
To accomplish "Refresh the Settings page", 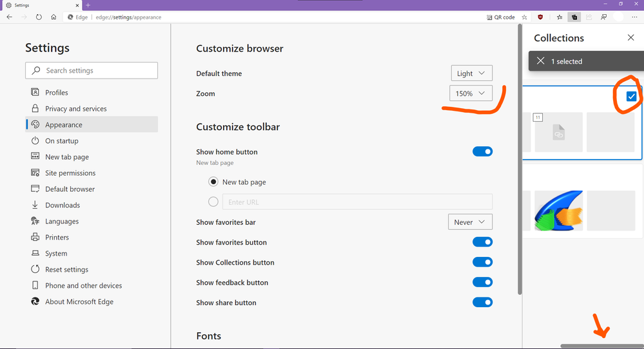I will 39,17.
